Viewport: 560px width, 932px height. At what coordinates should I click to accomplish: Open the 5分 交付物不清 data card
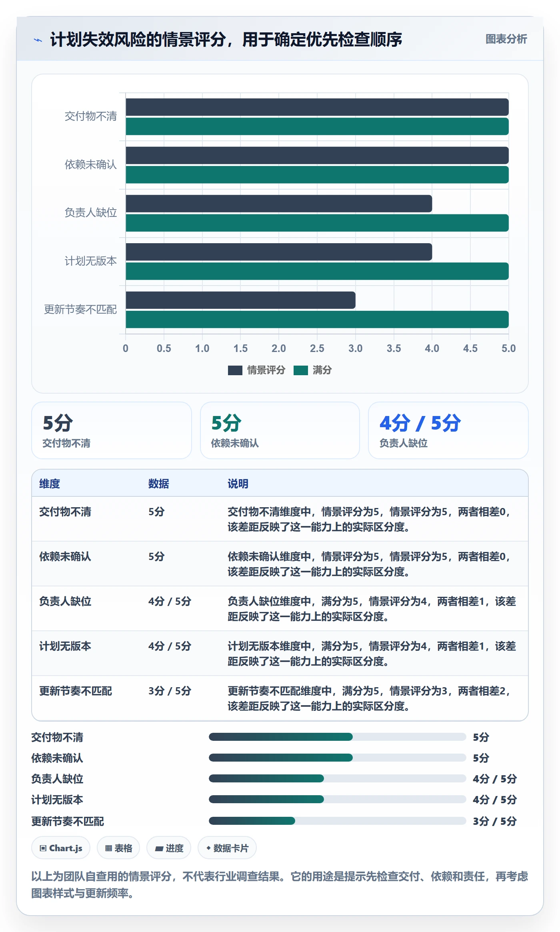[112, 430]
